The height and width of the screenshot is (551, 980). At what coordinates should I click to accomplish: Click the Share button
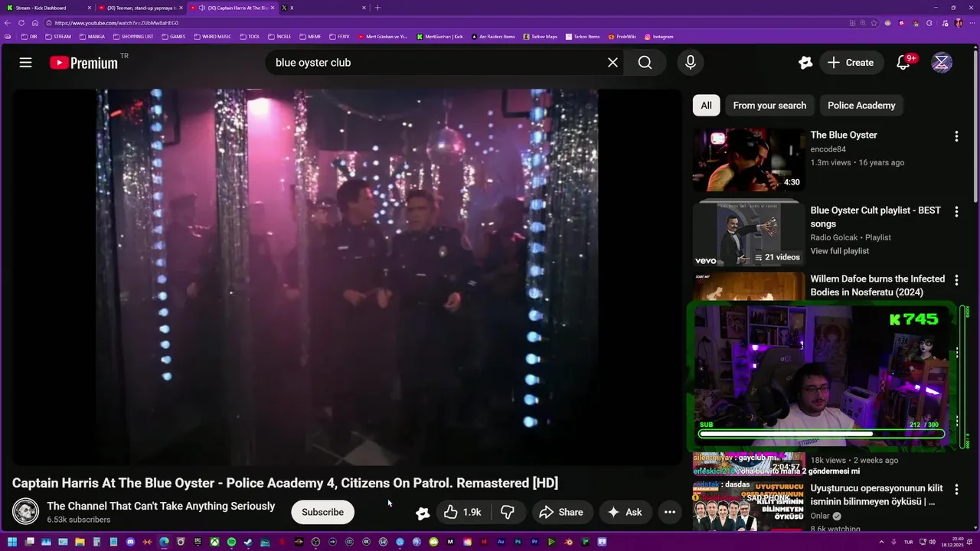click(561, 512)
